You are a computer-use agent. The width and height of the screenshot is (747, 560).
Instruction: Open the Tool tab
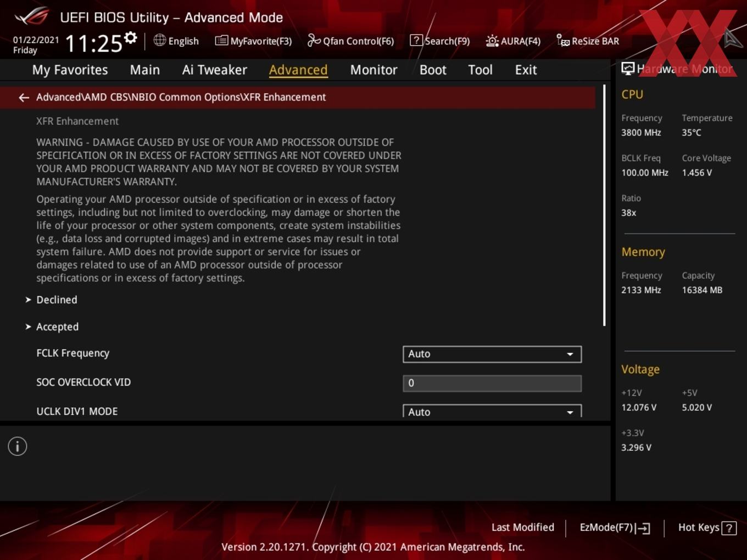click(480, 70)
